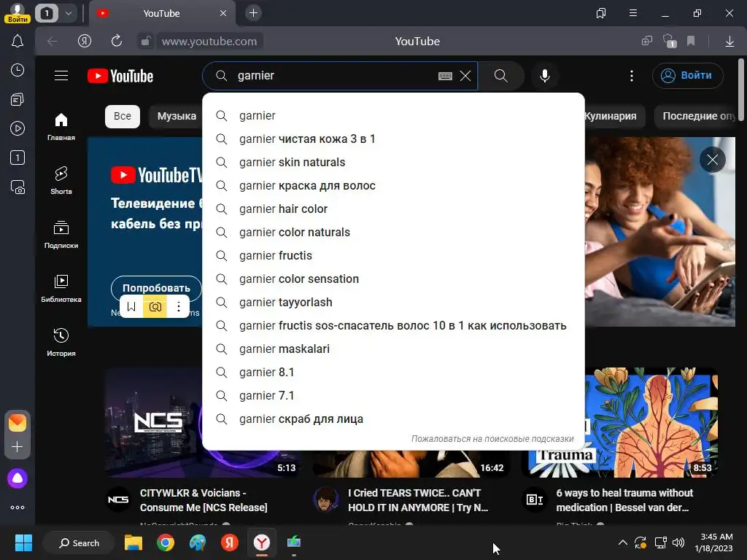
Task: Open the YouTube hamburger guide menu
Action: point(61,76)
